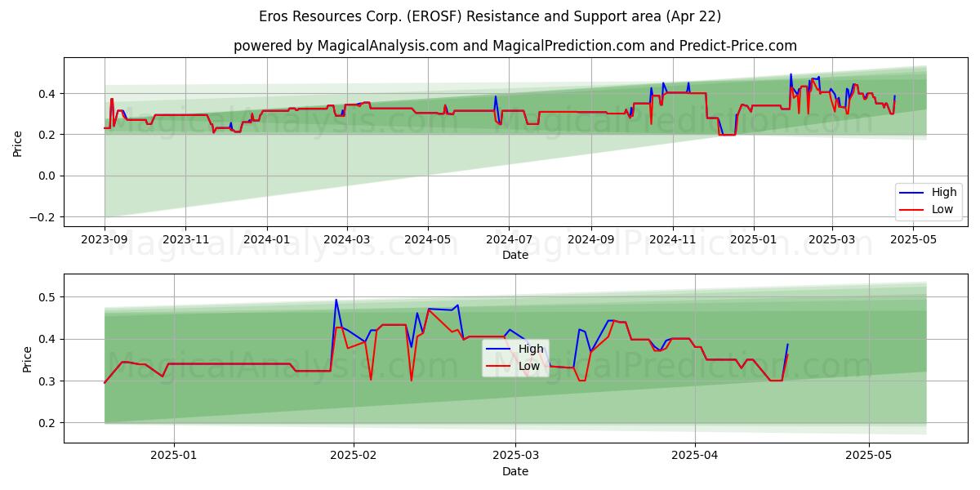Click the top chart '0.0' price tick
This screenshot has width=980, height=490.
point(48,176)
